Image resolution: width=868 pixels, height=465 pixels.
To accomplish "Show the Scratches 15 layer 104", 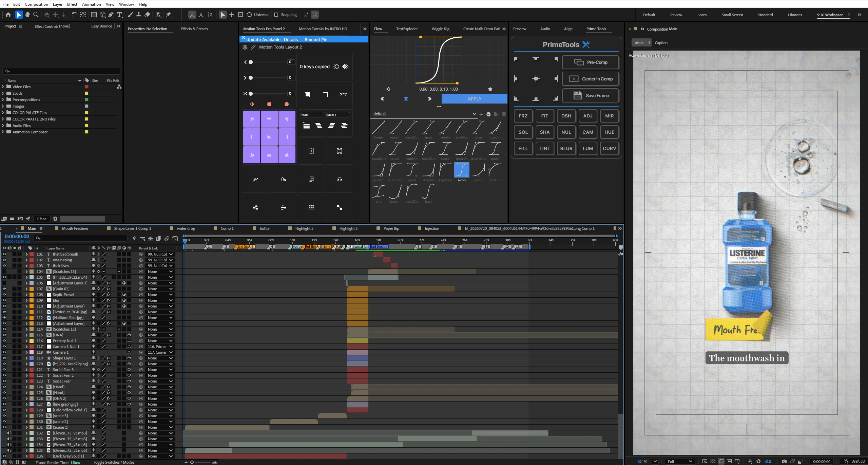I will tap(4, 272).
